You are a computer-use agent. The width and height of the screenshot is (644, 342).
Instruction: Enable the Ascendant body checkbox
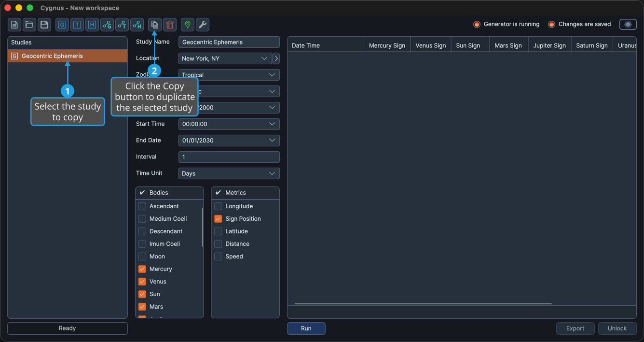[x=142, y=206]
